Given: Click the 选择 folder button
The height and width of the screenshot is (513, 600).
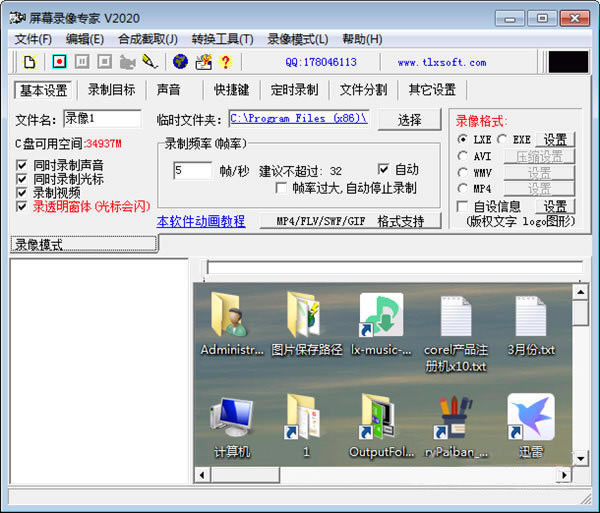Looking at the screenshot, I should point(409,120).
